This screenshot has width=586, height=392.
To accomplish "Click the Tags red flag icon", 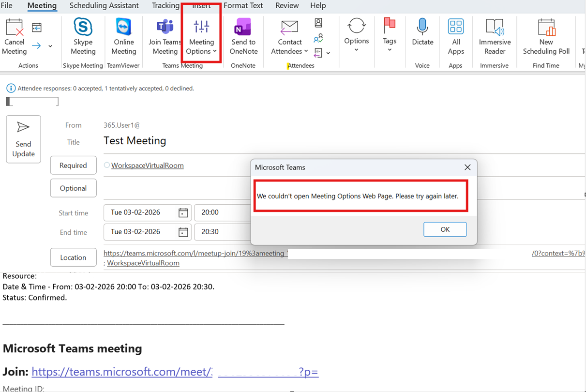I will click(390, 26).
